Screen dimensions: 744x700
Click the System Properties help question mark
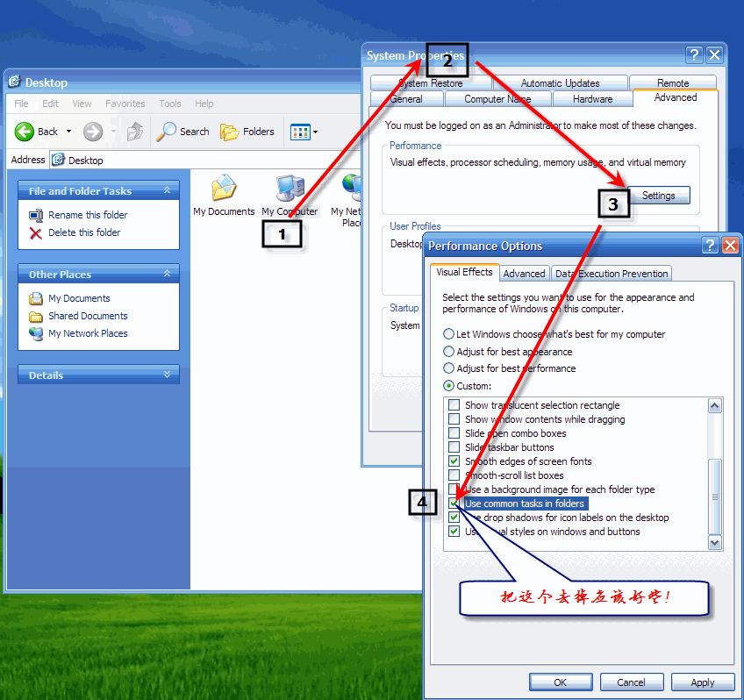pyautogui.click(x=694, y=55)
